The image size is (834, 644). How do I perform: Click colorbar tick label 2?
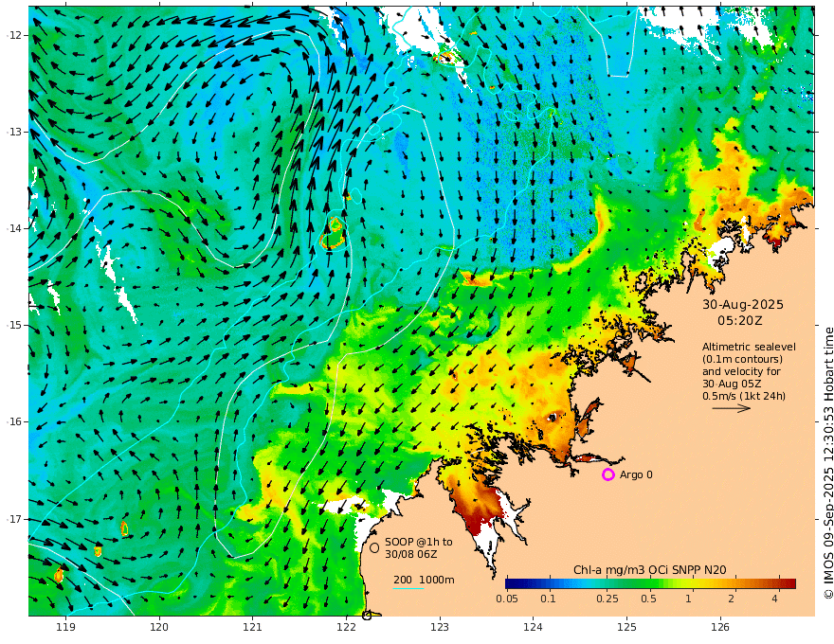point(732,599)
